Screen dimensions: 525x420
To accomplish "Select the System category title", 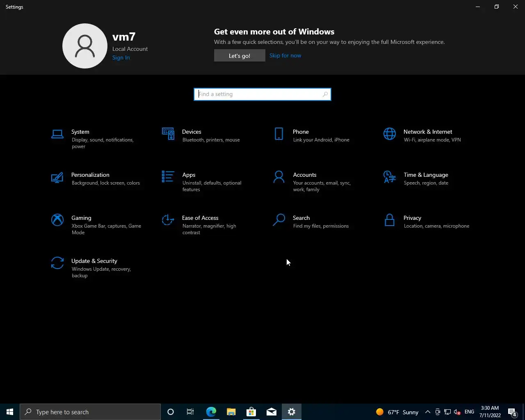I will pyautogui.click(x=80, y=132).
